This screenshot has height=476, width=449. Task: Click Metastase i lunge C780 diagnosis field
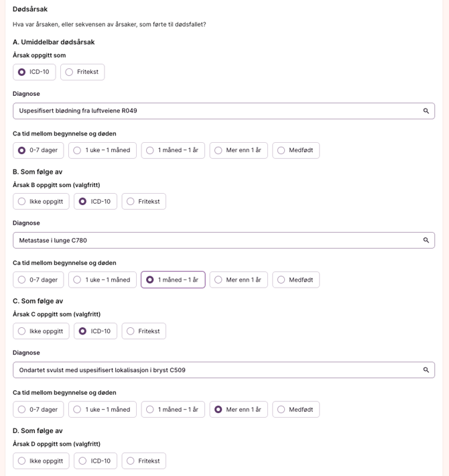click(214, 241)
